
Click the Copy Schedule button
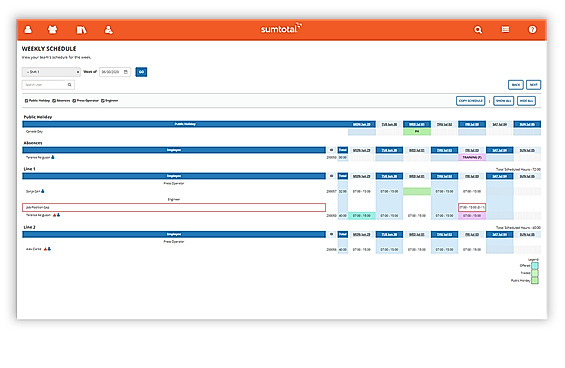[x=471, y=101]
